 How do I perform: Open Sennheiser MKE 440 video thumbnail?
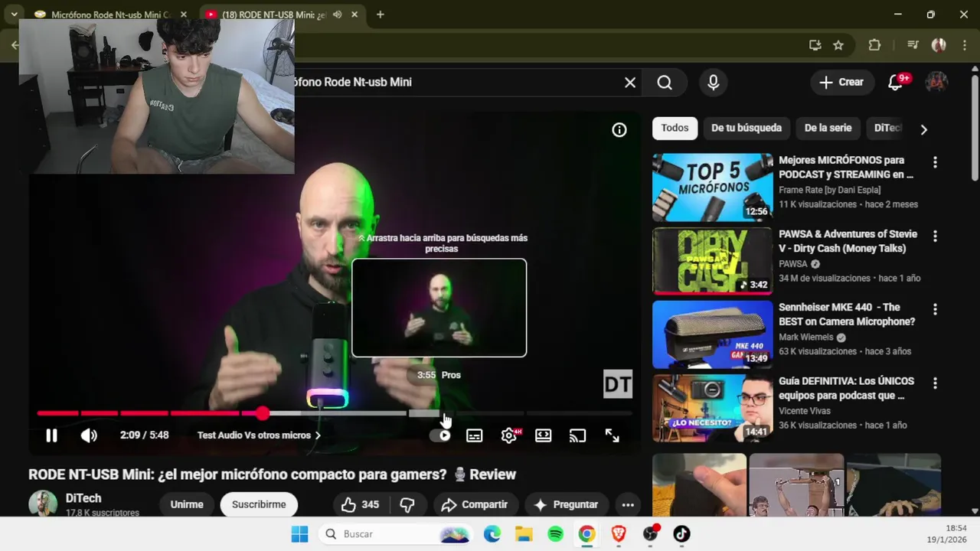pyautogui.click(x=713, y=334)
